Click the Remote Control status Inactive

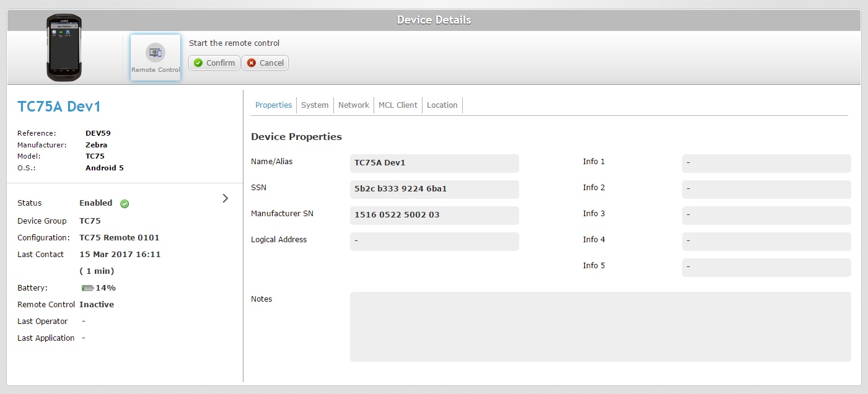[97, 305]
